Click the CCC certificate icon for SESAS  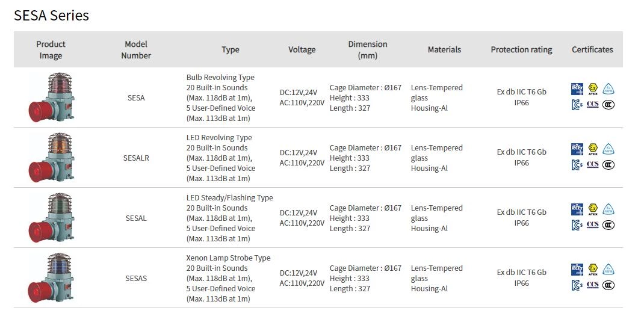click(x=608, y=285)
